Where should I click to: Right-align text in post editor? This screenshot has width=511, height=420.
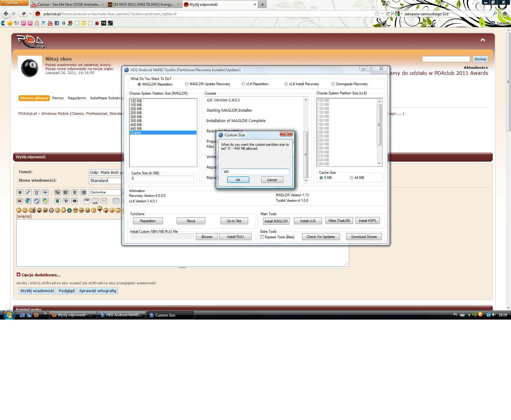click(83, 192)
